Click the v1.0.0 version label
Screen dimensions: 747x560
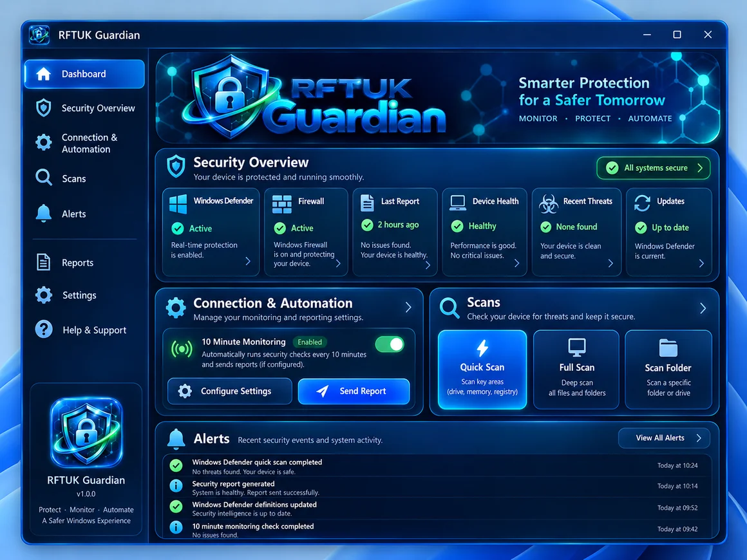click(86, 494)
